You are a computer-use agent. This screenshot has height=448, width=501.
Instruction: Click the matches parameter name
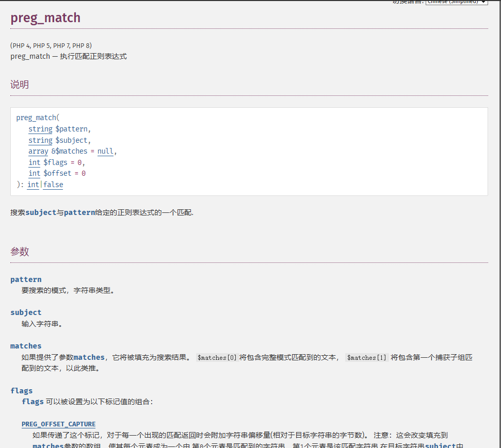(x=26, y=346)
